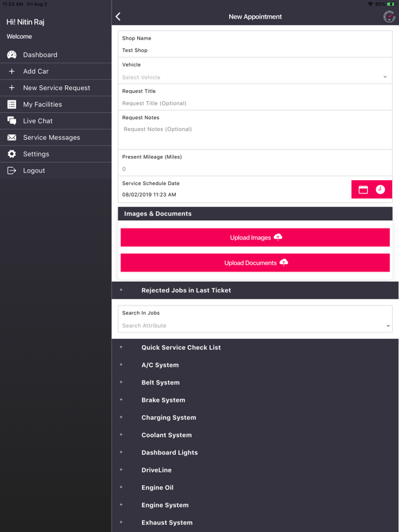The width and height of the screenshot is (399, 532).
Task: Click the Live Chat bubbles icon
Action: coord(12,121)
